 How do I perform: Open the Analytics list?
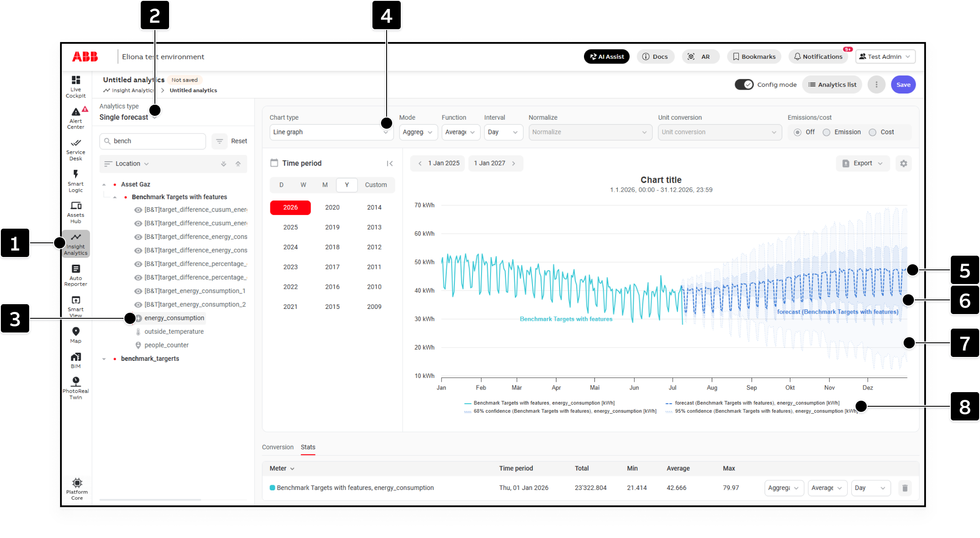(832, 85)
